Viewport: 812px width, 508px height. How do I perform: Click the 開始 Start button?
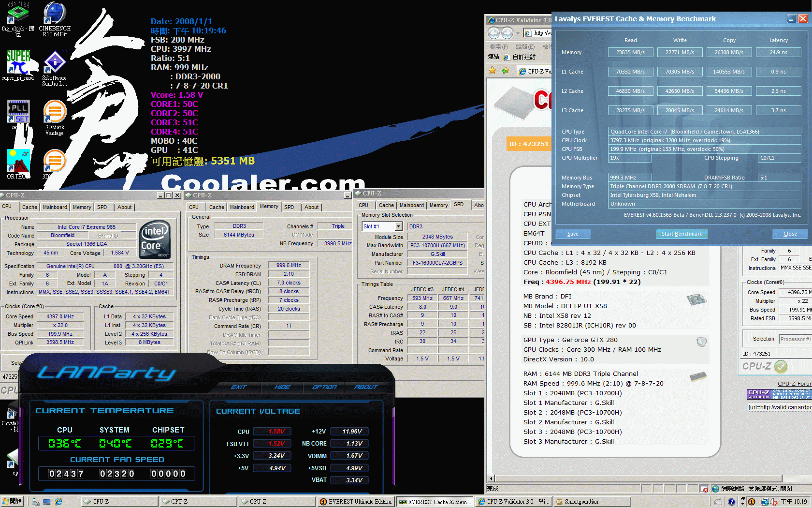[x=12, y=502]
